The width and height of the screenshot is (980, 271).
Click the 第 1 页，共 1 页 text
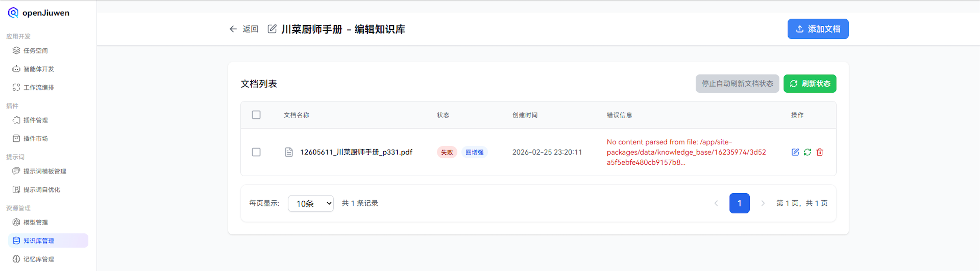pos(802,203)
